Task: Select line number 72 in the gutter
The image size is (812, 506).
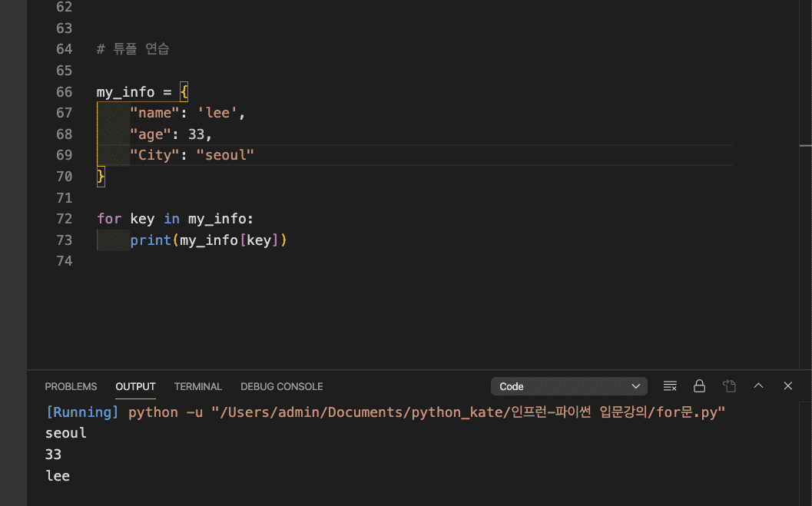Action: click(x=64, y=219)
